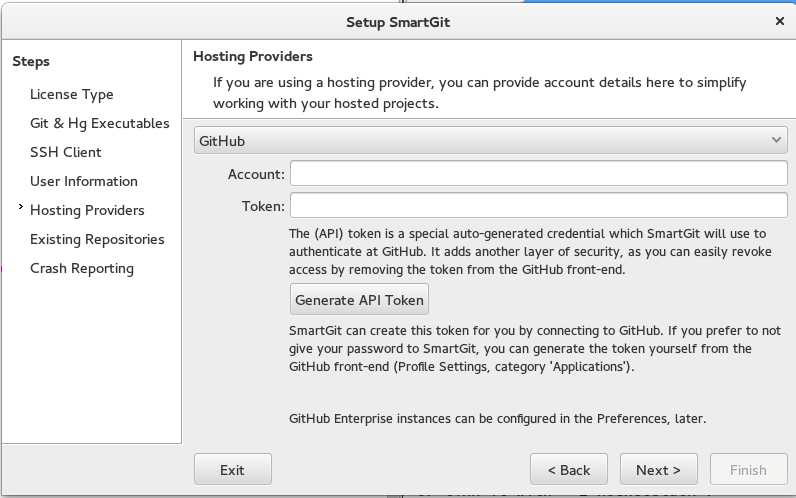Select the Git & Hg Executables step

coord(100,123)
